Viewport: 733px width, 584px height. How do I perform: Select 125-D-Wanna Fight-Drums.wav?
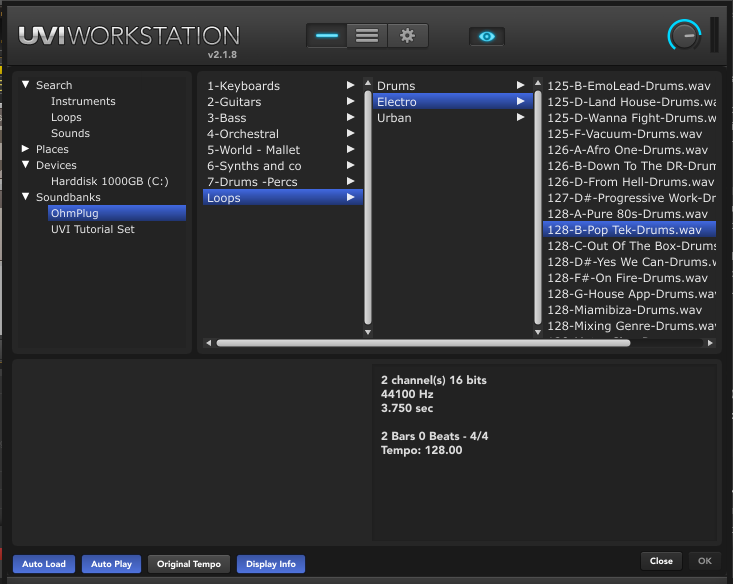pos(629,118)
